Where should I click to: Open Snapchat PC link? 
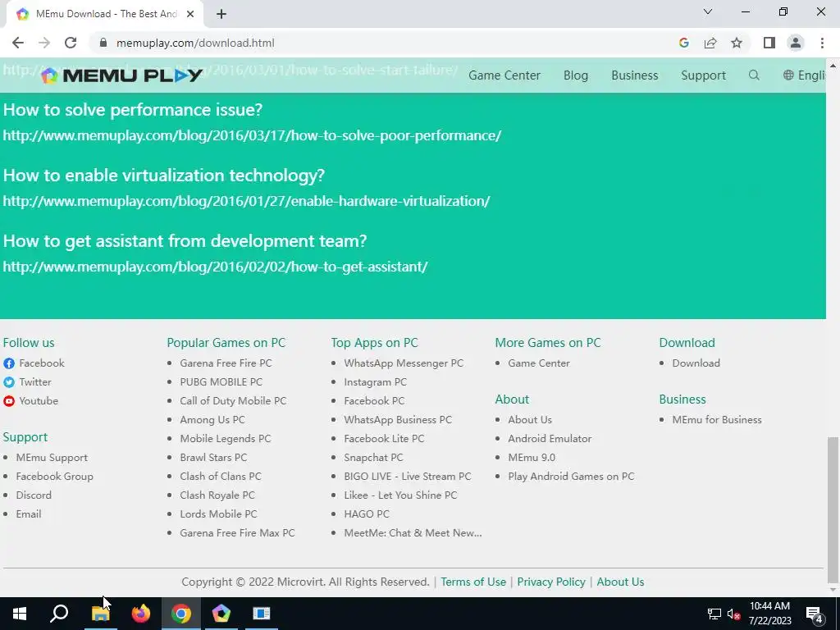coord(373,458)
